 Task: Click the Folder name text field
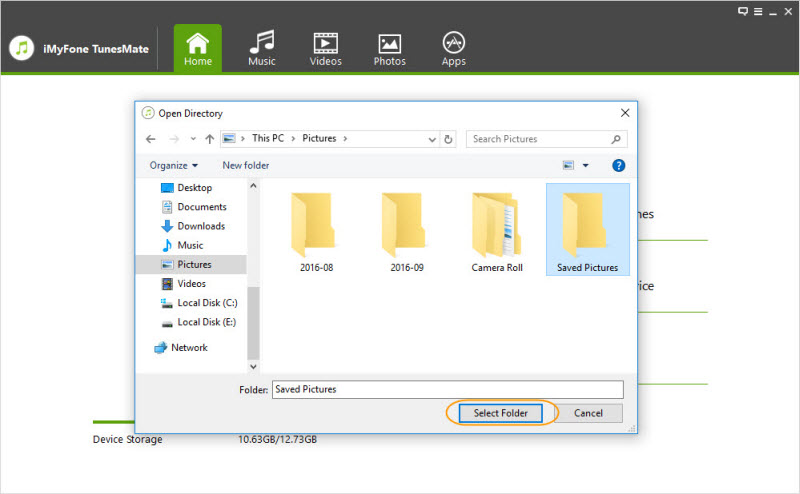click(447, 389)
